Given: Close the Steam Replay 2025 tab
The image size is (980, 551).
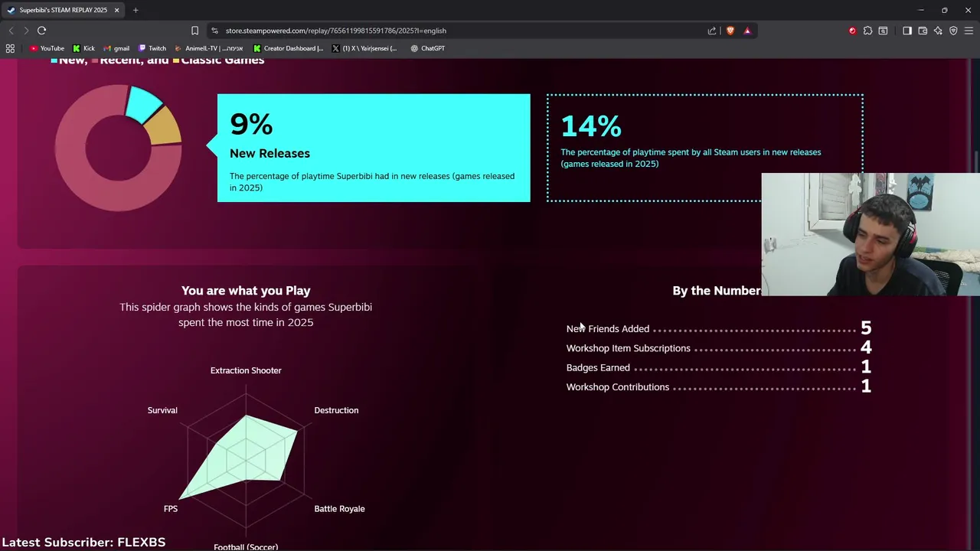Looking at the screenshot, I should pyautogui.click(x=116, y=10).
